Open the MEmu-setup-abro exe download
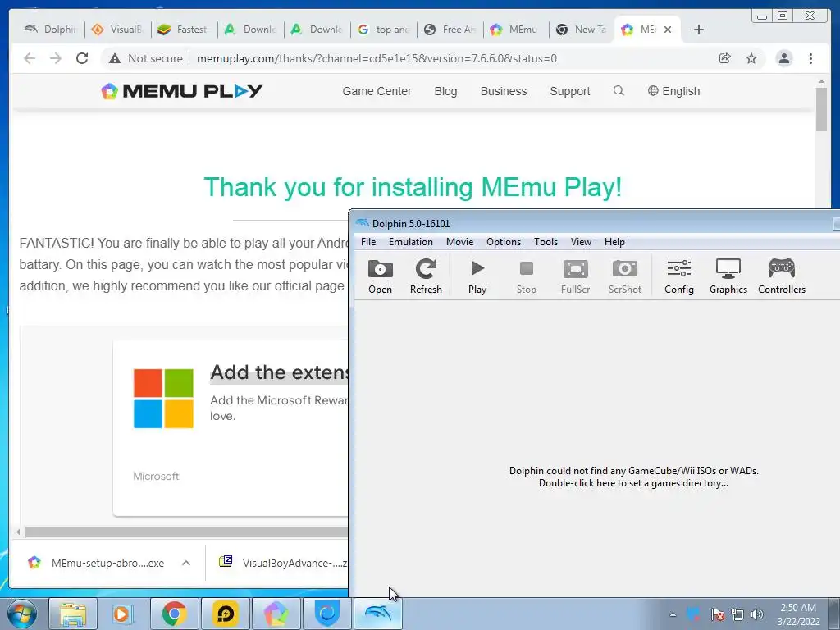The image size is (840, 630). coord(97,563)
